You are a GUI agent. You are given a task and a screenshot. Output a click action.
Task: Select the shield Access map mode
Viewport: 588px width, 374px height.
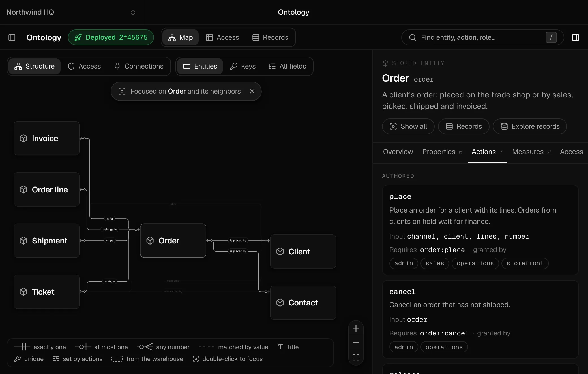[x=84, y=66]
